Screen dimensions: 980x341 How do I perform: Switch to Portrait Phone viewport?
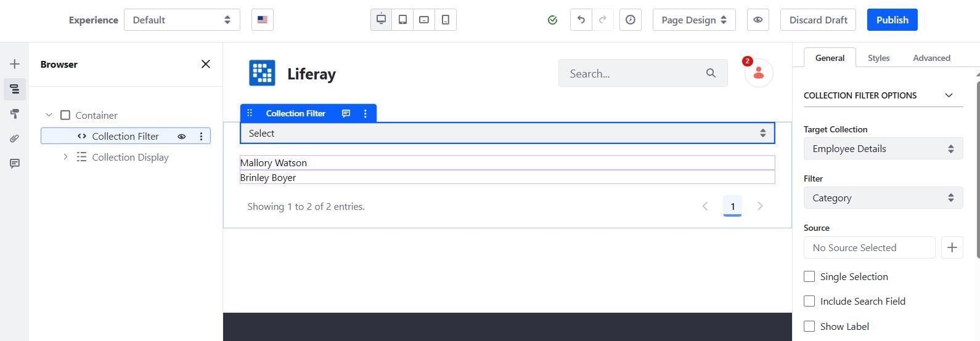[446, 20]
